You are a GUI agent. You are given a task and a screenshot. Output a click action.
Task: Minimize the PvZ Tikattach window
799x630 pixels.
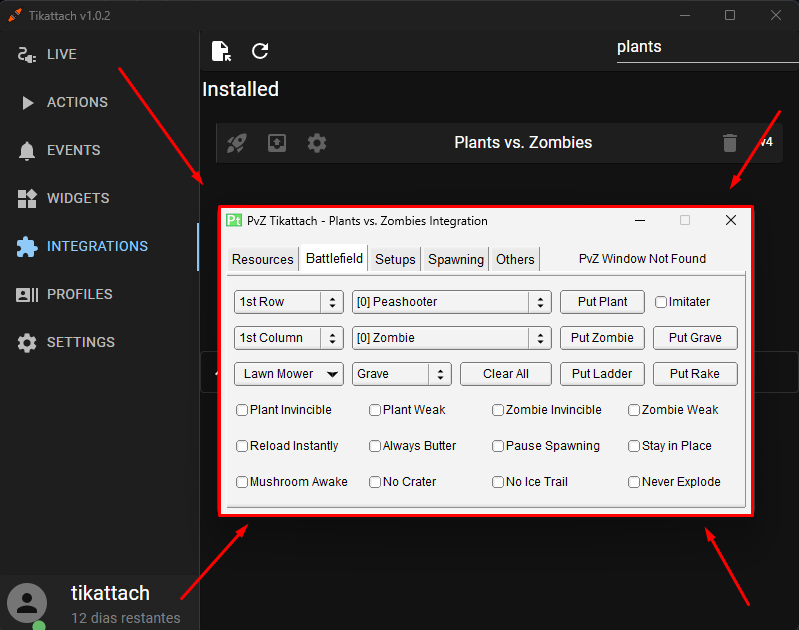[x=640, y=220]
